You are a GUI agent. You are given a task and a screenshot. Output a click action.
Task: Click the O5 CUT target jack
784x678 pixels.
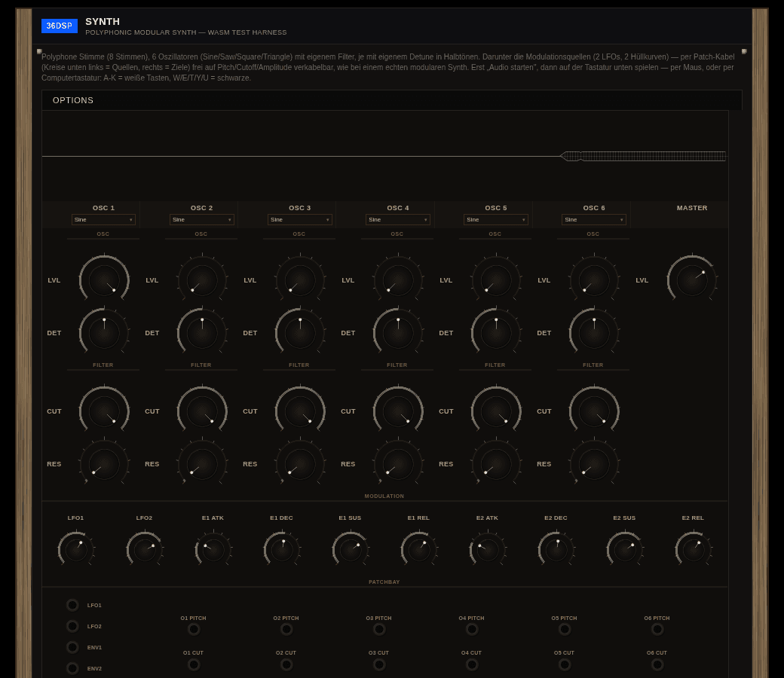coord(565,664)
